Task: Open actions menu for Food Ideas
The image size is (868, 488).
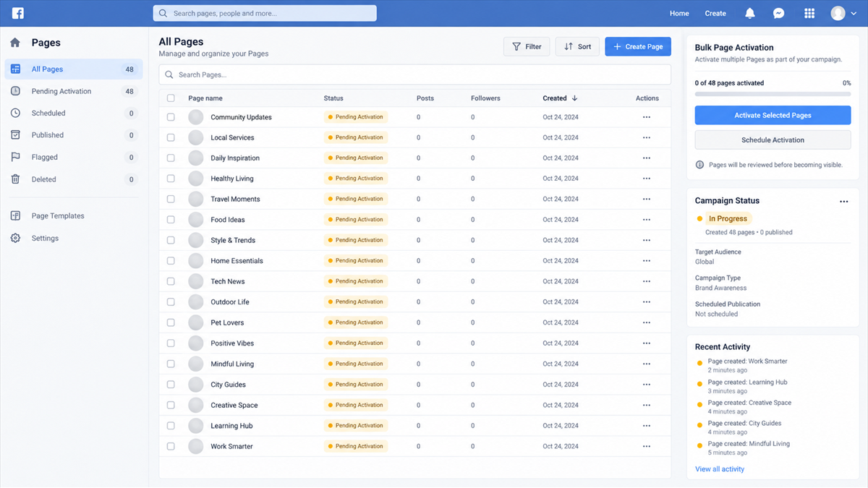Action: [647, 220]
